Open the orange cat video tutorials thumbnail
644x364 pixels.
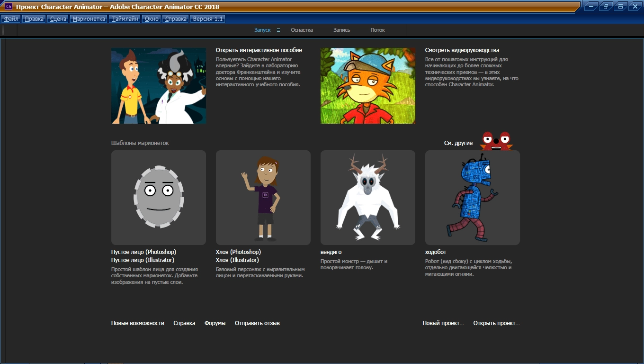368,86
